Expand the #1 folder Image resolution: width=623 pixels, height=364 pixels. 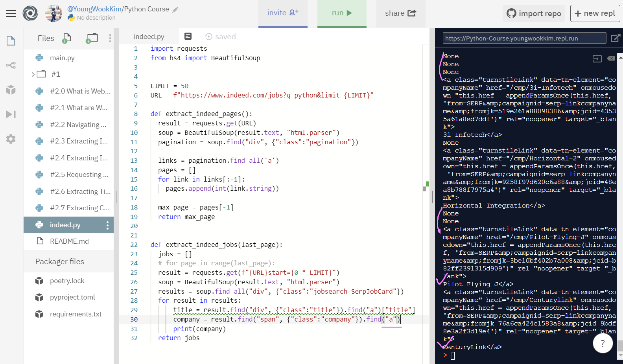(x=33, y=74)
